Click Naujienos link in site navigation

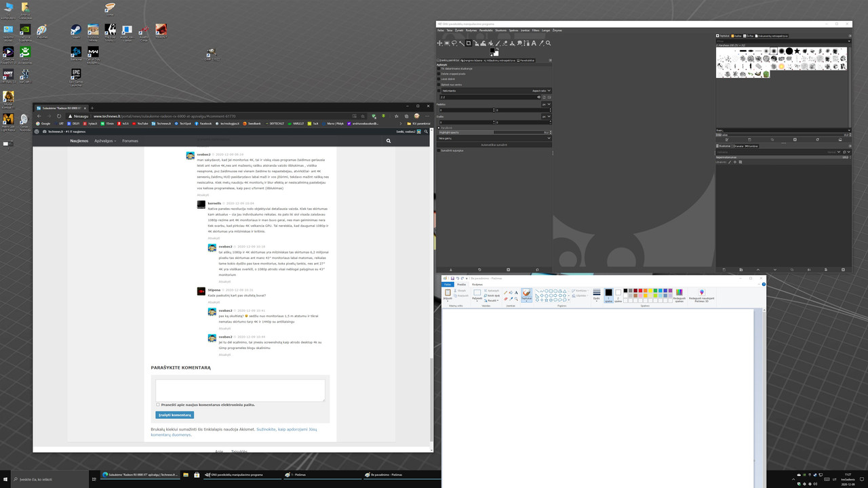[x=79, y=141]
